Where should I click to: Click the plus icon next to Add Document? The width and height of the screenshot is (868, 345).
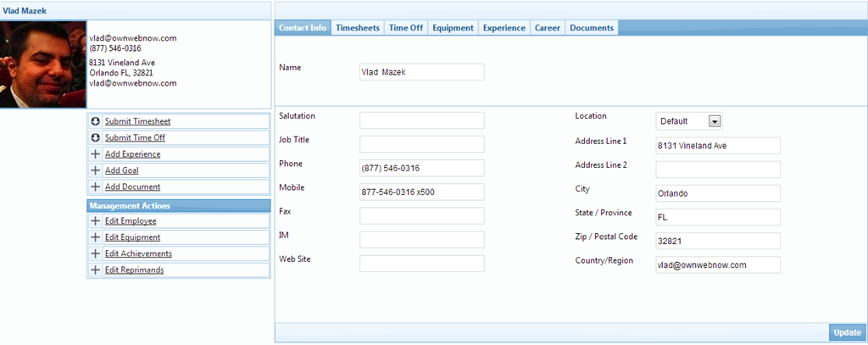click(96, 186)
